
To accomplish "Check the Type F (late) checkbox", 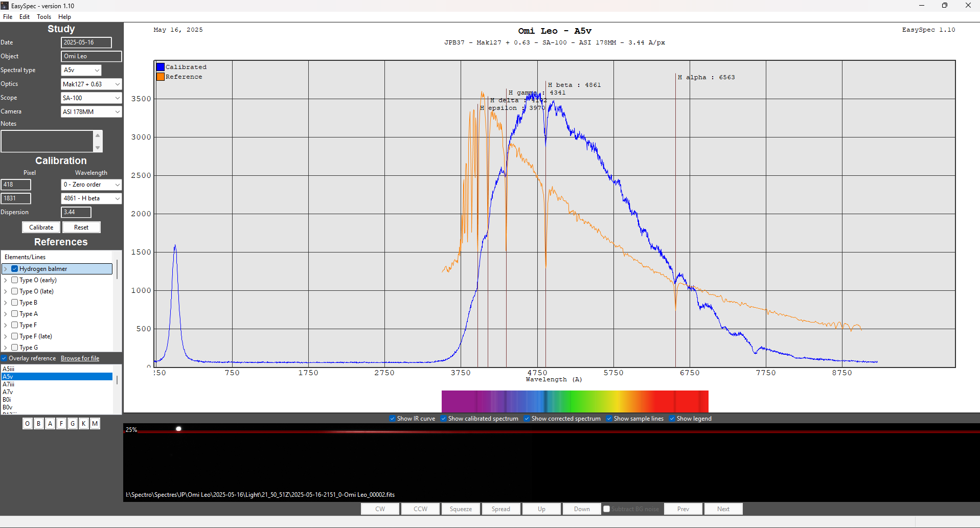I will click(x=15, y=336).
